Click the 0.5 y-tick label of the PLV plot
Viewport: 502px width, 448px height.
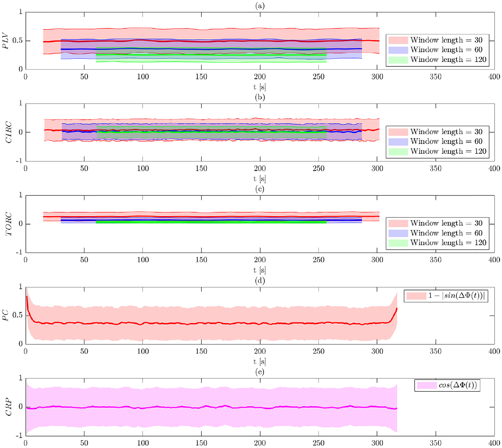tap(17, 41)
